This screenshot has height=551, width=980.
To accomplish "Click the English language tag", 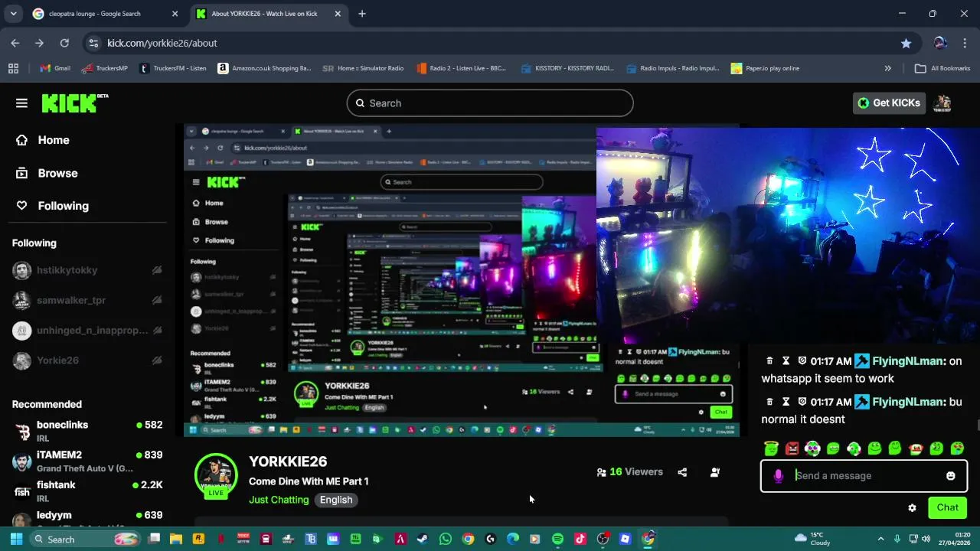I will tap(336, 500).
